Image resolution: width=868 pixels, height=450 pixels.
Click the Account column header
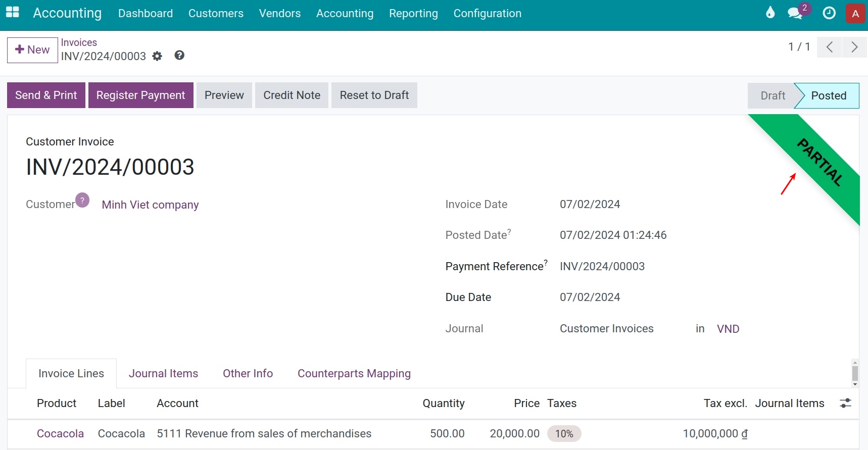click(177, 403)
